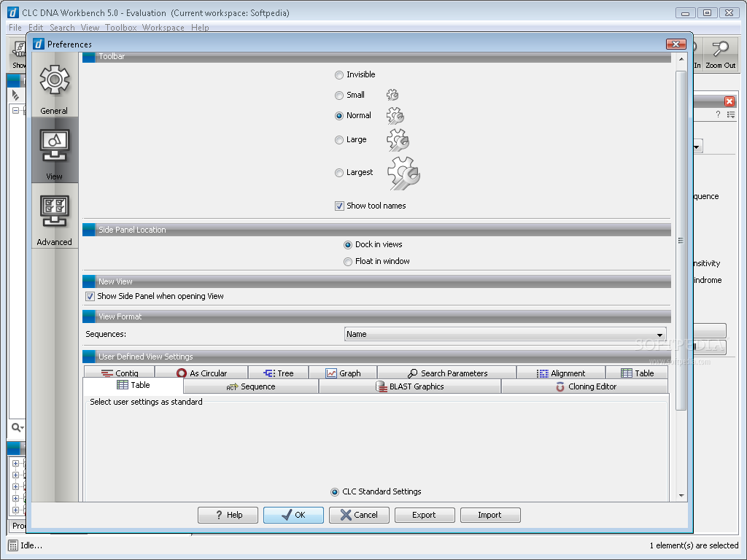This screenshot has height=560, width=747.
Task: Click Zoom Out tool in main toolbar
Action: (720, 54)
